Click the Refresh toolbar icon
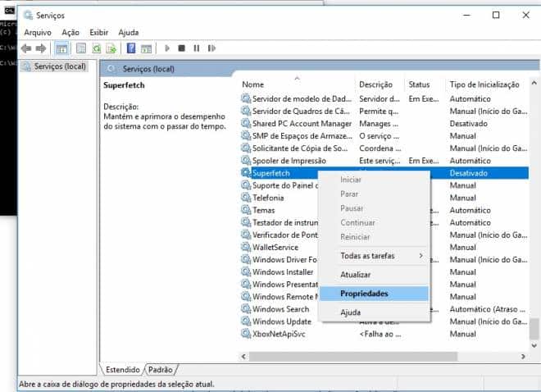541x392 pixels. 96,48
